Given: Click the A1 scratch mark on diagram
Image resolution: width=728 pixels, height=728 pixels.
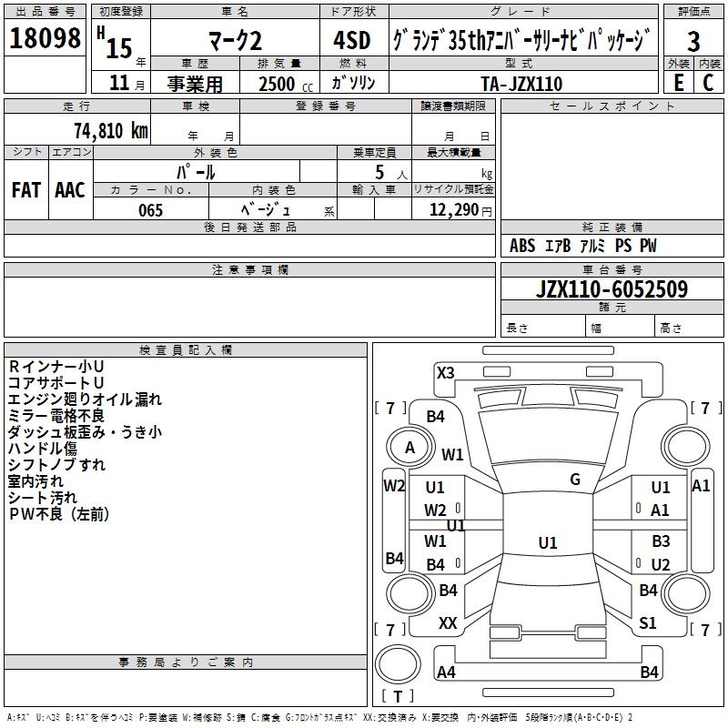Looking at the screenshot, I should [x=660, y=511].
